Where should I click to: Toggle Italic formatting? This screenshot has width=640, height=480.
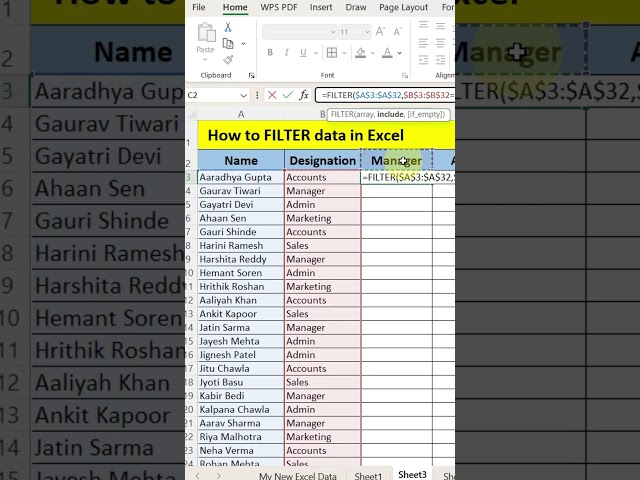(x=287, y=53)
